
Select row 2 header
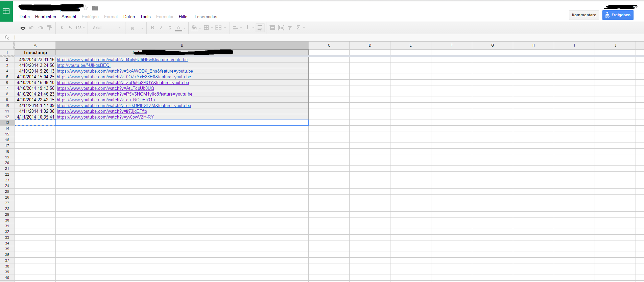7,60
